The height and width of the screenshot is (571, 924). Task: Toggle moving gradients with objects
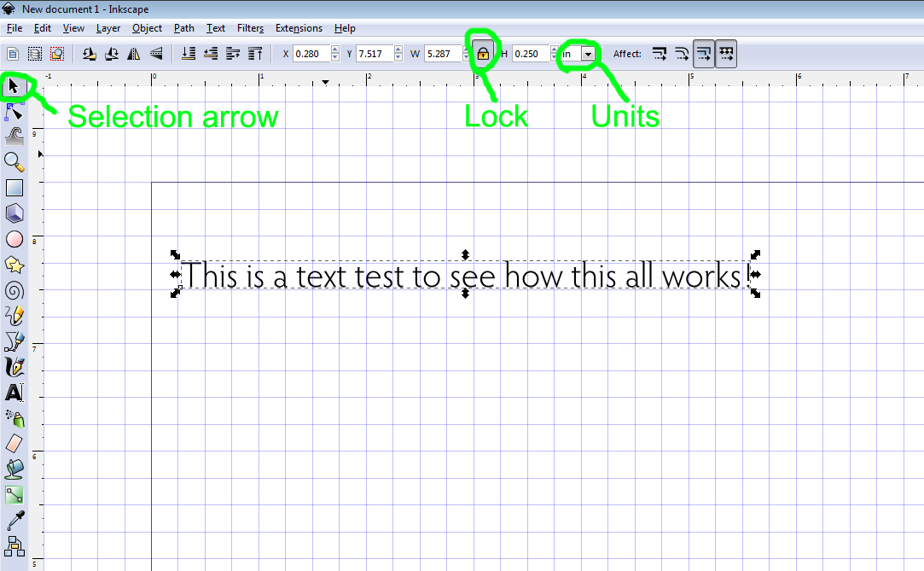[704, 53]
